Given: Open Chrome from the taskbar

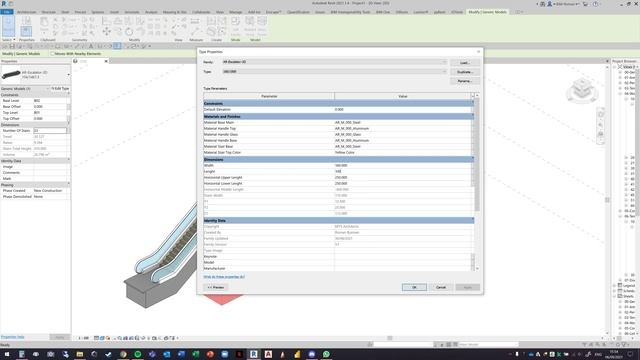Looking at the screenshot, I should coord(123,354).
